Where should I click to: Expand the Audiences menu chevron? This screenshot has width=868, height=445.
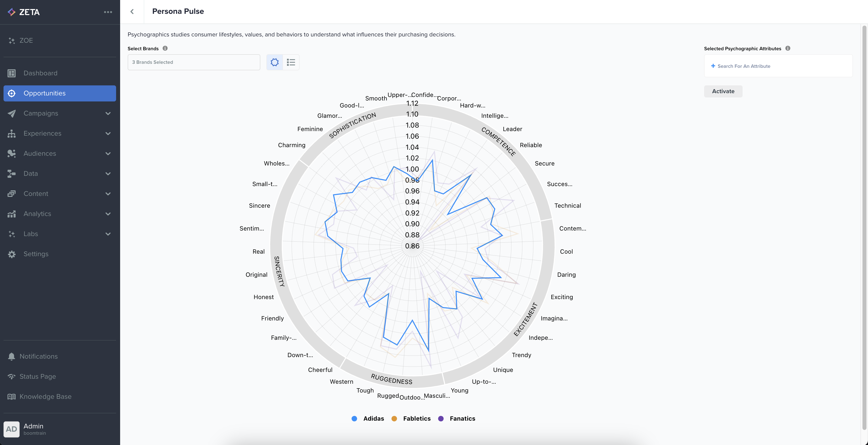108,153
